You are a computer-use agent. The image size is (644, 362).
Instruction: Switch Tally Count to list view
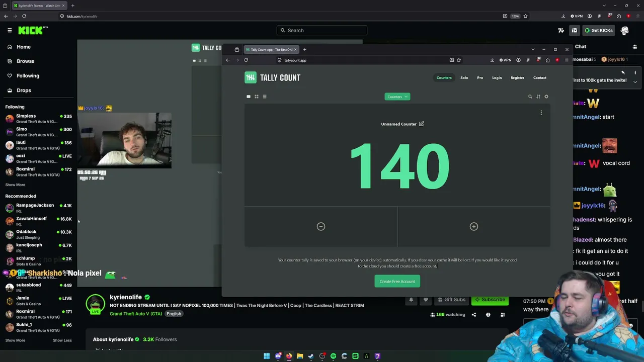265,97
